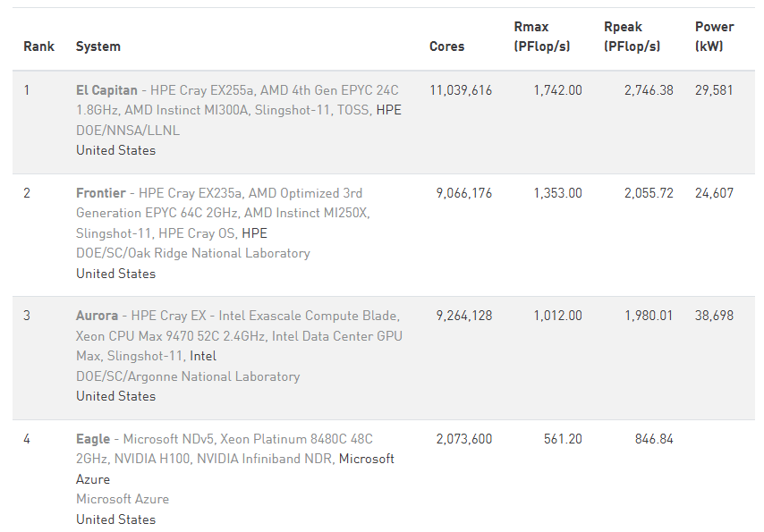Click the DOE/SC/Oak Ridge National Laboratory text

click(x=192, y=253)
